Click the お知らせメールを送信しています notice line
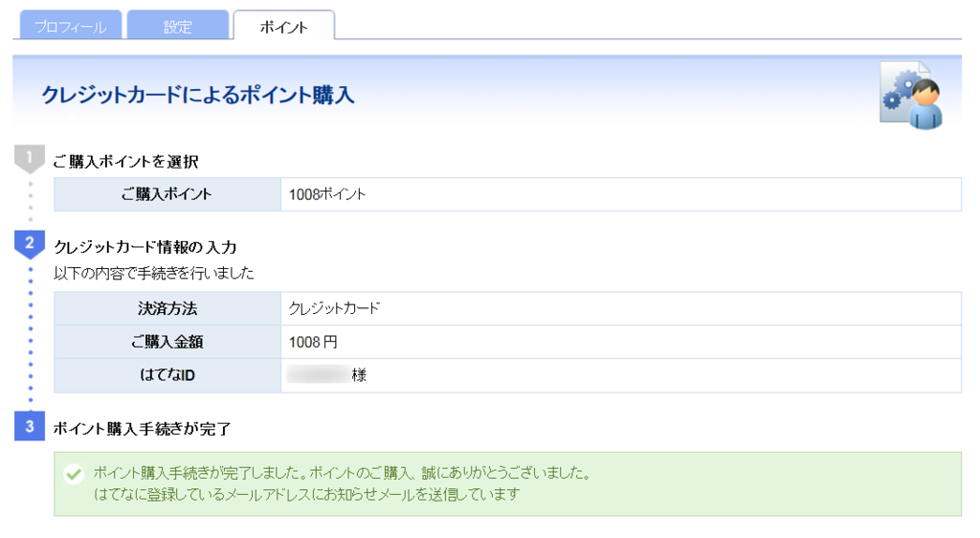Image resolution: width=980 pixels, height=538 pixels. [x=306, y=495]
